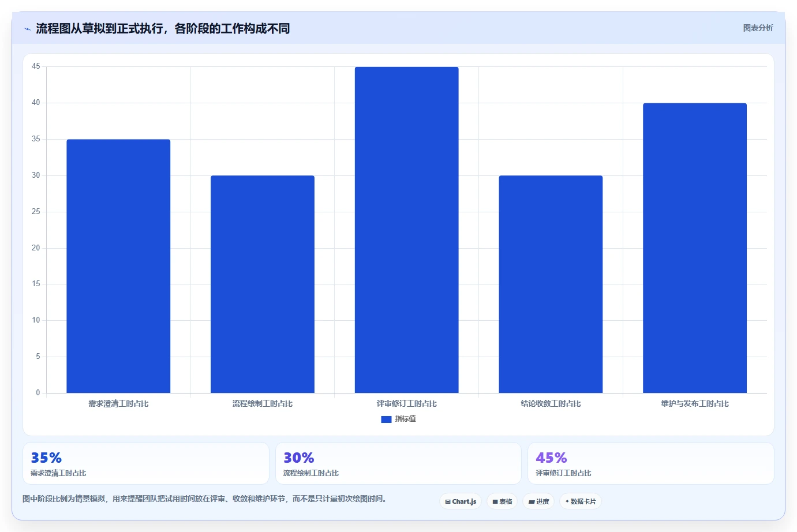The height and width of the screenshot is (532, 797).
Task: Click the 流程绘制工时占比 axis label
Action: click(x=263, y=404)
